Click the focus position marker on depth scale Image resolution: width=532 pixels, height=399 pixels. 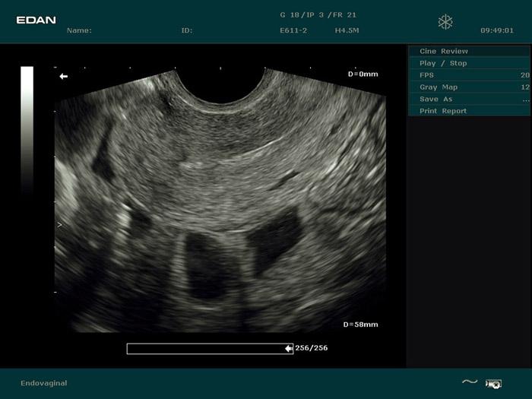61,225
